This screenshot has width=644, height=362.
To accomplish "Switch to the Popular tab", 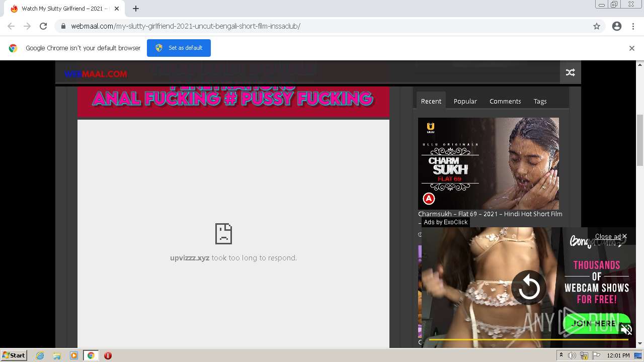I will [465, 101].
